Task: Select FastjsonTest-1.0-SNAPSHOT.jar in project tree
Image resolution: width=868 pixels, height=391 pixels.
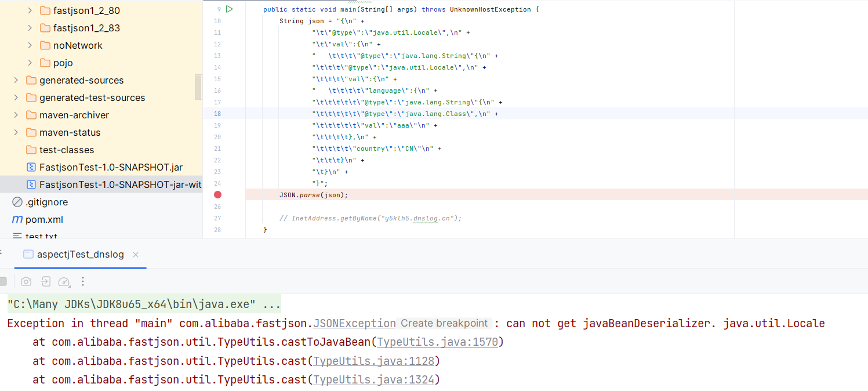Action: (111, 167)
